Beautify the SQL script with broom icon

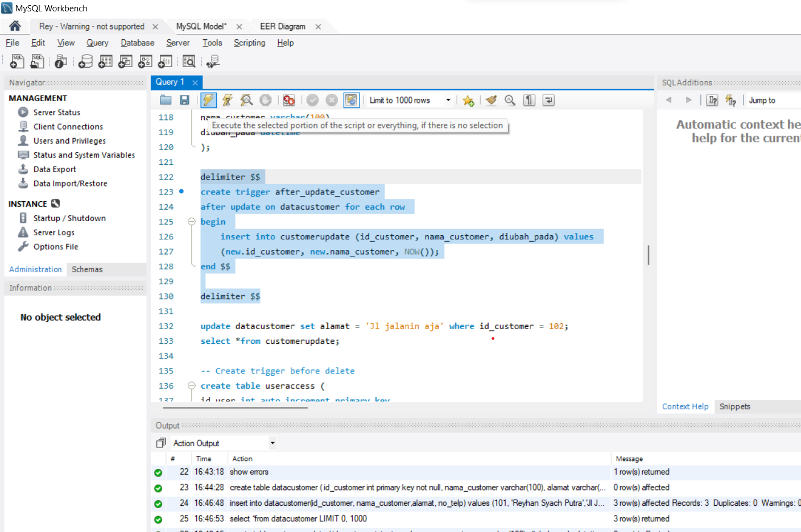pyautogui.click(x=491, y=100)
